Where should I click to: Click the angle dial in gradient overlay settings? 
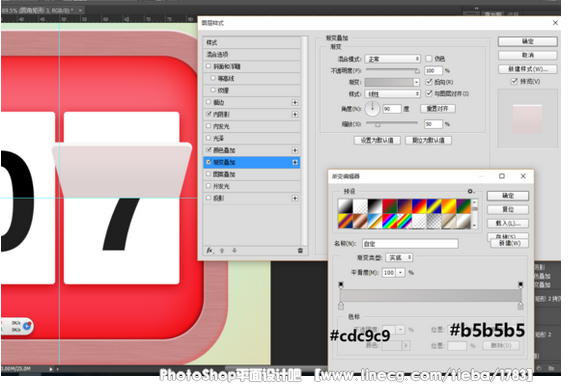coord(372,108)
